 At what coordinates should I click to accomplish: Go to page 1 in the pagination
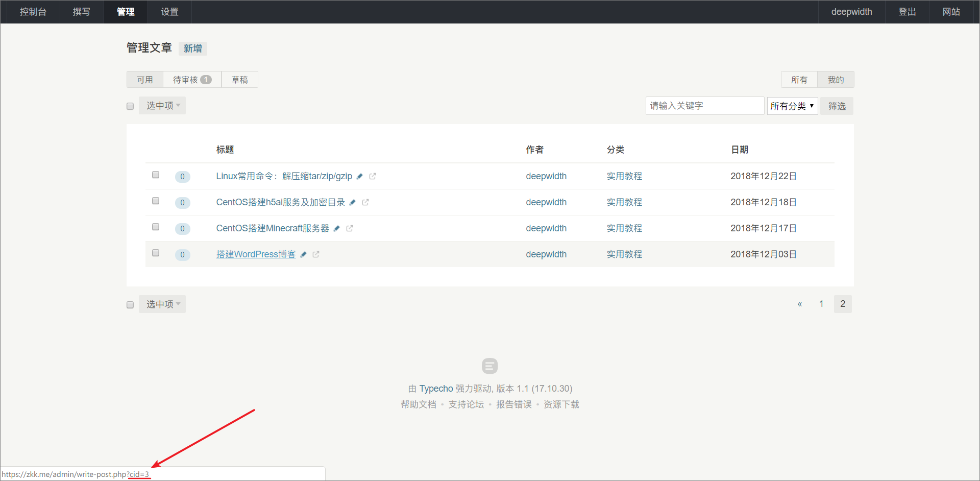(821, 304)
